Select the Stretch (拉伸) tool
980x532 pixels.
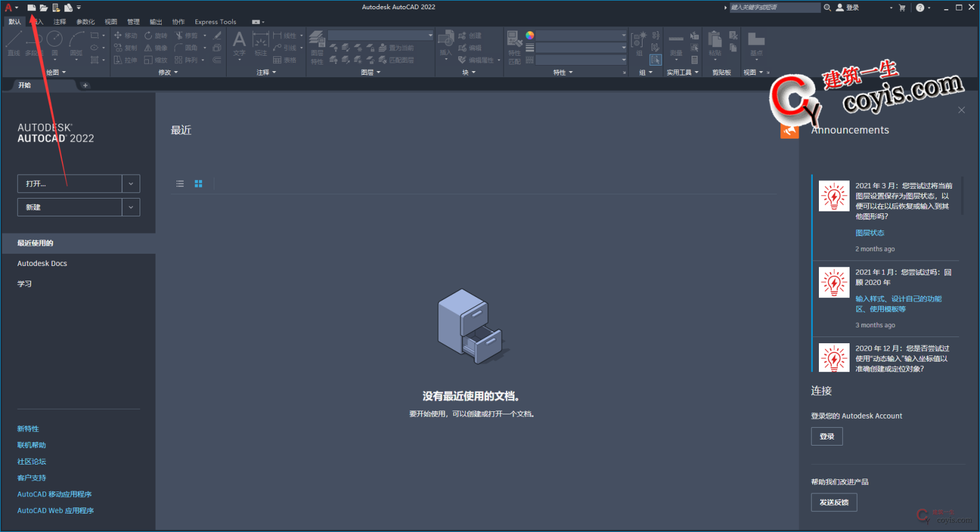(126, 60)
